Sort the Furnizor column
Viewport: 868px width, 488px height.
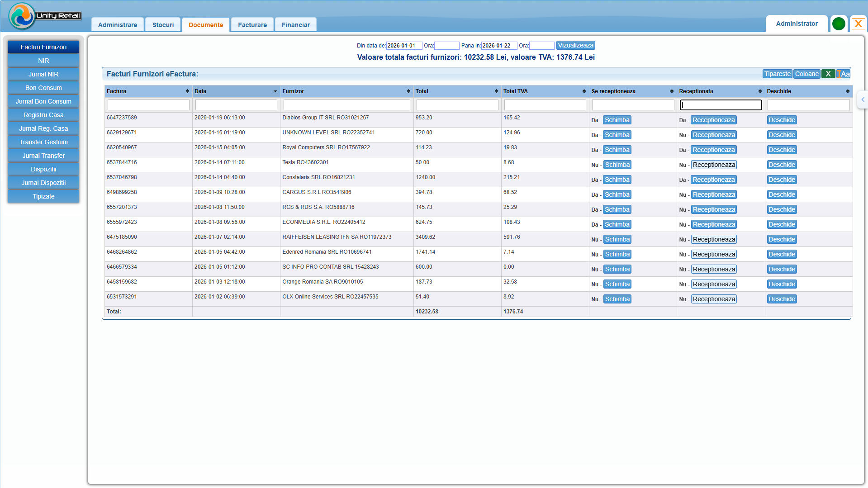[x=408, y=91]
